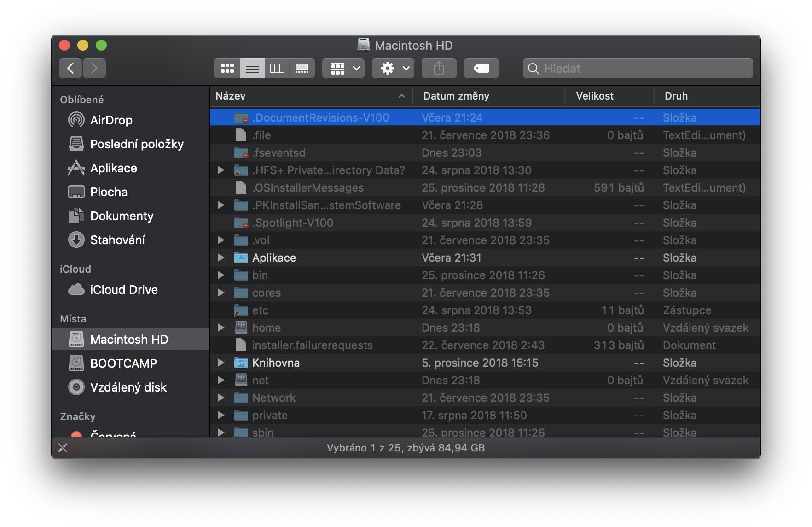Expand the .vol folder
This screenshot has width=812, height=527.
tap(221, 240)
